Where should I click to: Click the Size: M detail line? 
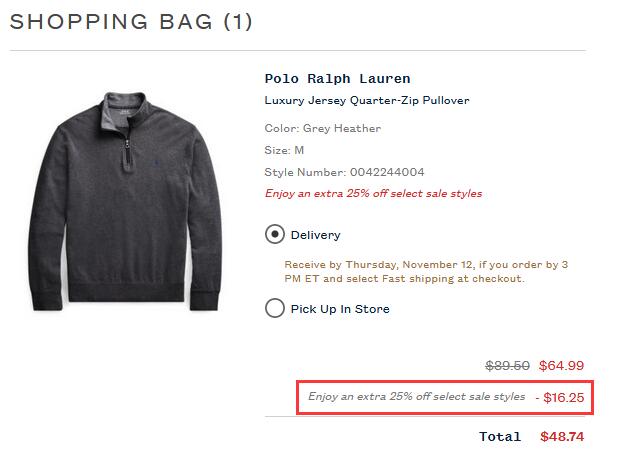(x=284, y=150)
